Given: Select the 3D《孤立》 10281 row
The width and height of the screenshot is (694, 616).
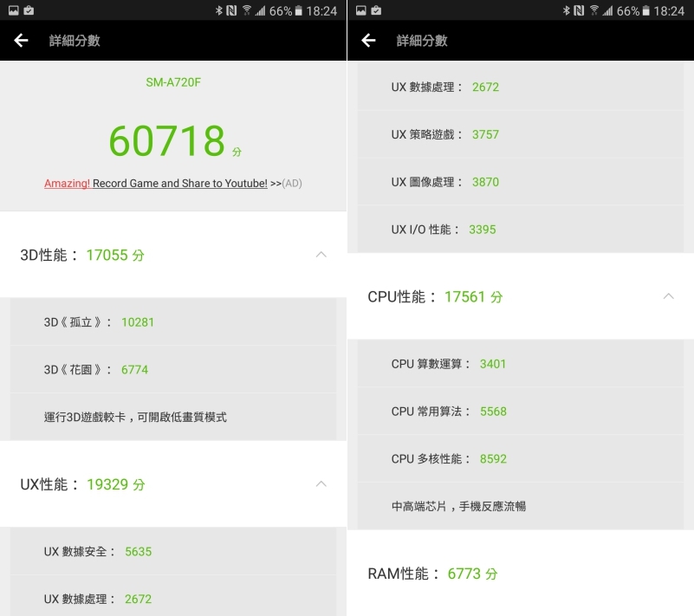Looking at the screenshot, I should (173, 321).
